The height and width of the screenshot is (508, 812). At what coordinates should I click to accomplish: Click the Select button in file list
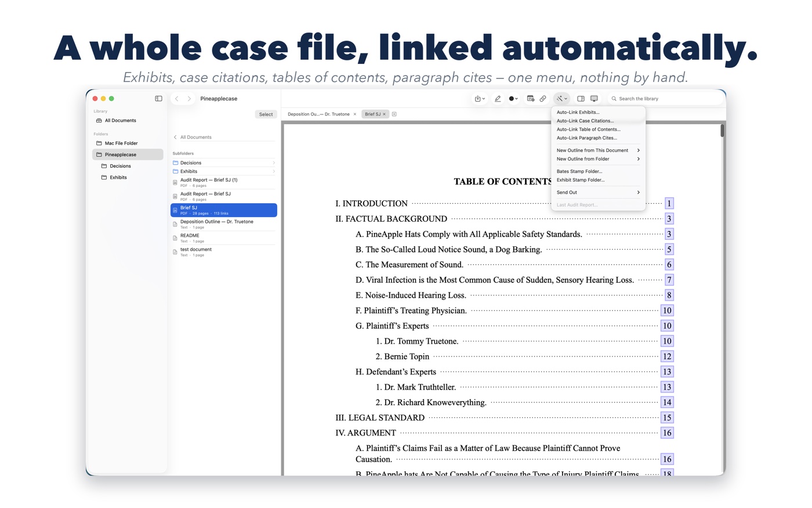[266, 114]
